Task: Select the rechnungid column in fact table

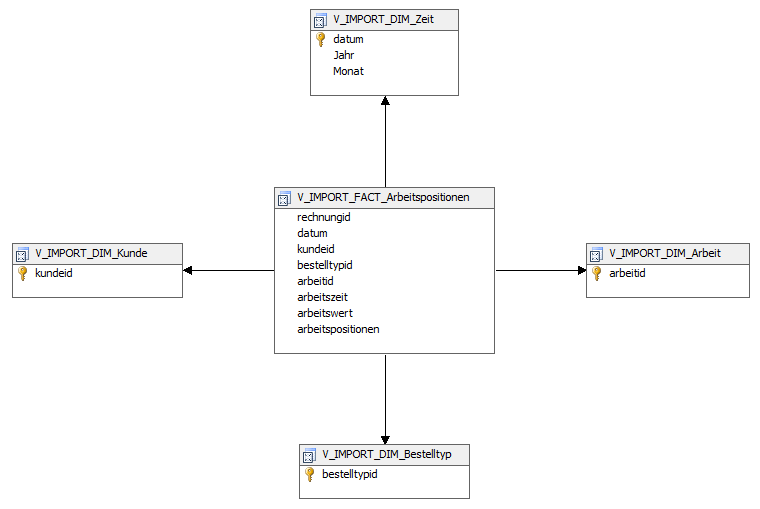Action: tap(324, 217)
